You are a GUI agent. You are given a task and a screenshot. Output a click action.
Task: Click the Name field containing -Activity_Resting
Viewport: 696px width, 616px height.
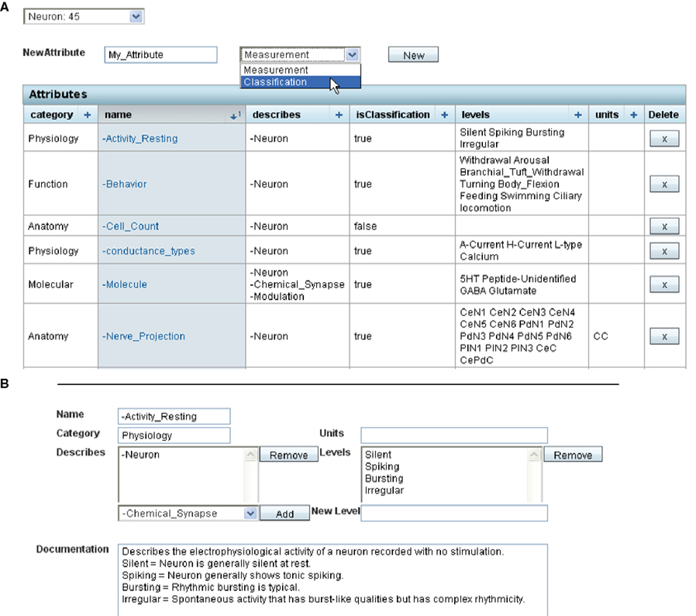(174, 416)
